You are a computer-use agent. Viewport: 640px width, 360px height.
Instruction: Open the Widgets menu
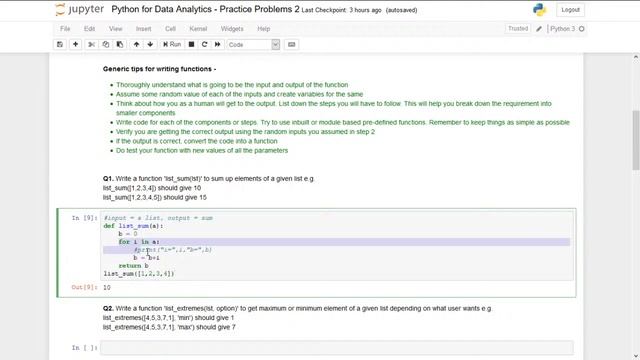pos(232,29)
